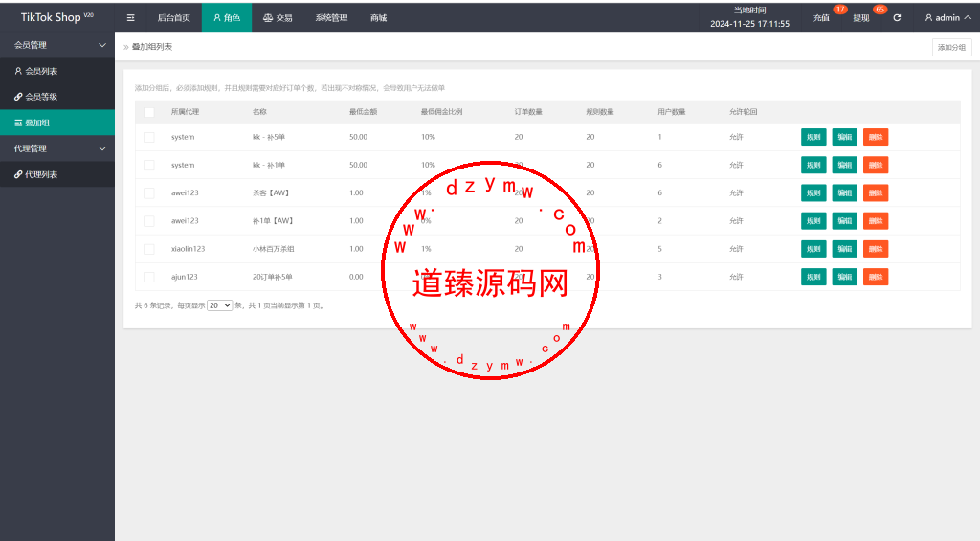The width and height of the screenshot is (980, 541).
Task: Click the 添加分组 button
Action: tap(952, 47)
